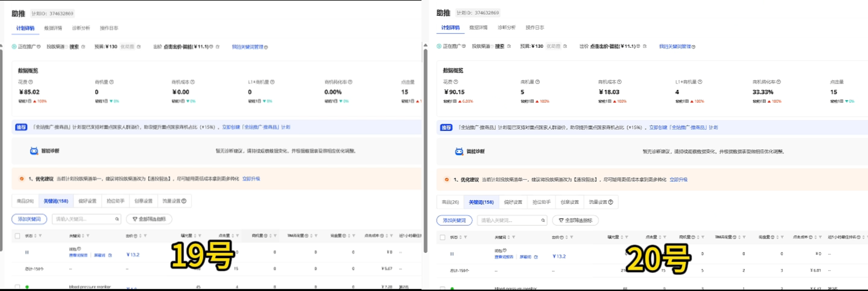The image size is (868, 291).
Task: Click 屏蔽词 external-link icon in 20号 panel
Action: [536, 257]
